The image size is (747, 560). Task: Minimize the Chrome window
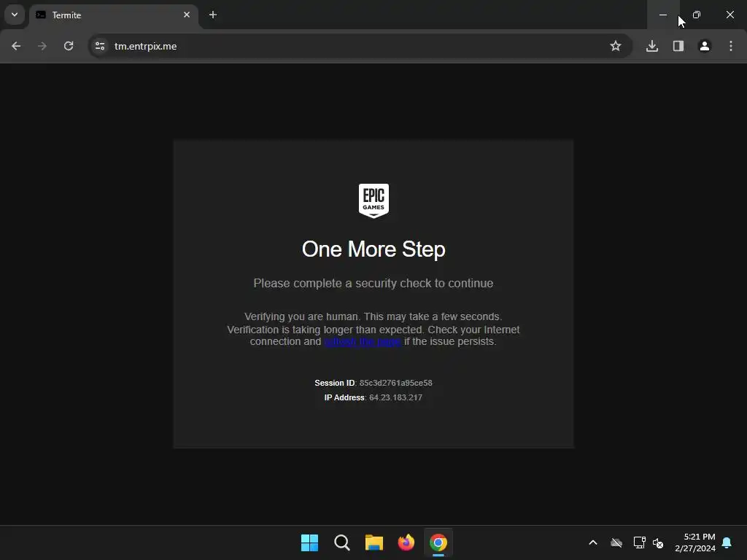point(662,15)
